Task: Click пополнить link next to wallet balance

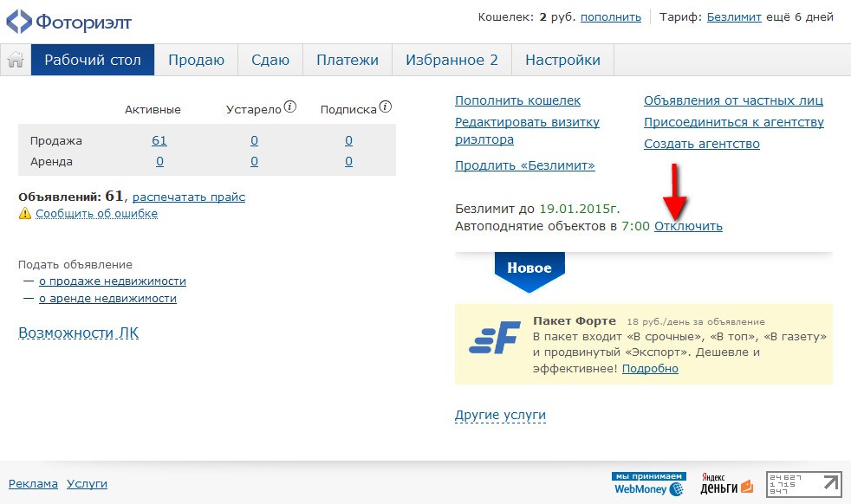Action: [x=610, y=16]
